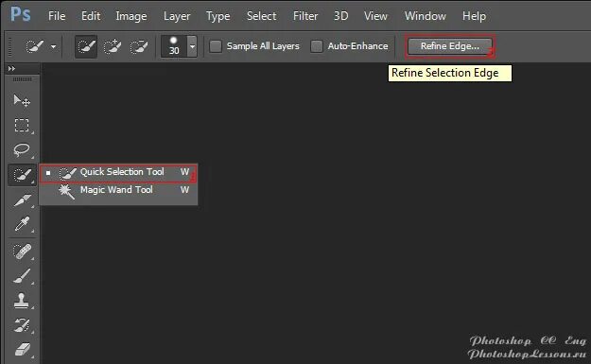
Task: Select the Lasso tool
Action: pos(22,150)
